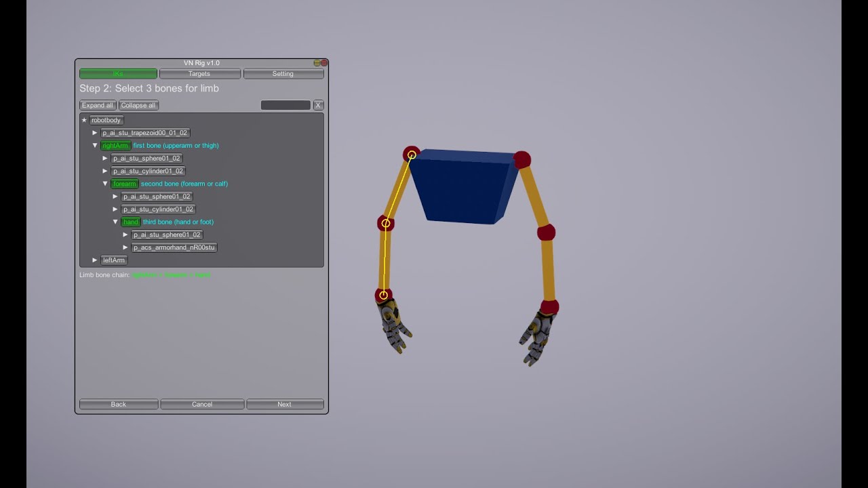Click the 'Limb bone chain:' status text
Screen dimensions: 868x488
(104, 275)
